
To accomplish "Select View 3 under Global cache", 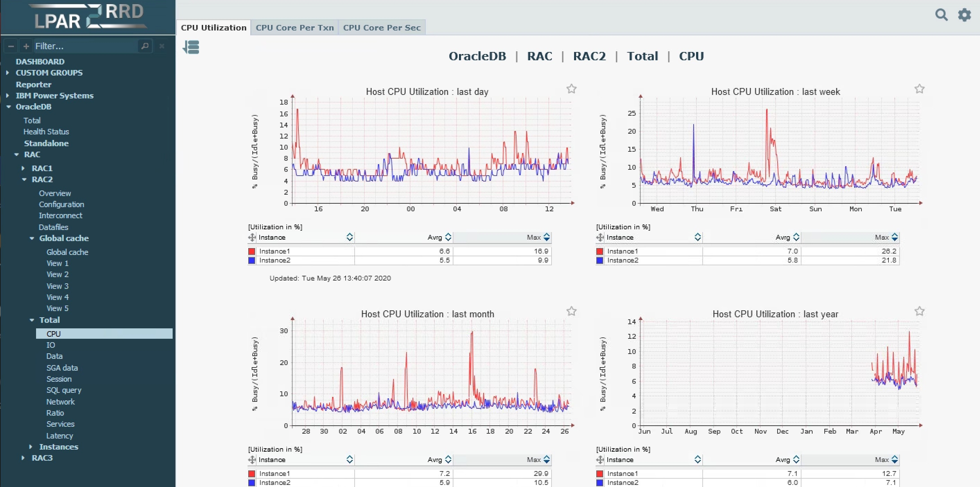I will (x=58, y=286).
